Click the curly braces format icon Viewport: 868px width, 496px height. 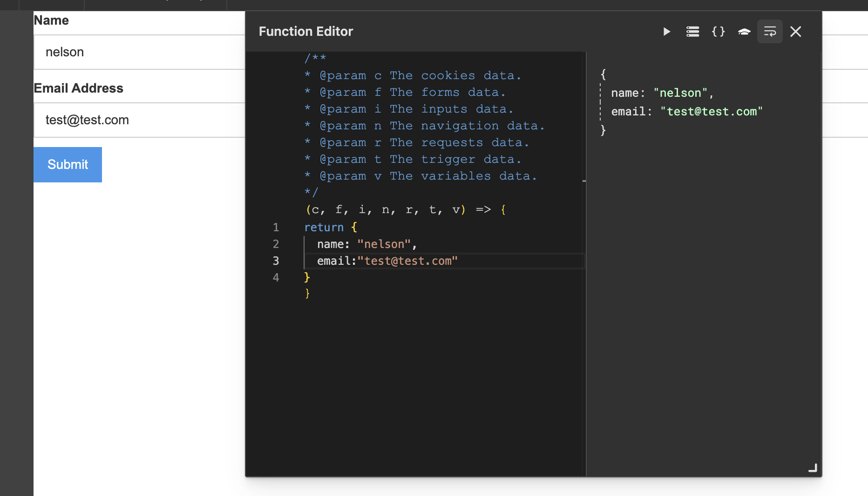pos(719,32)
